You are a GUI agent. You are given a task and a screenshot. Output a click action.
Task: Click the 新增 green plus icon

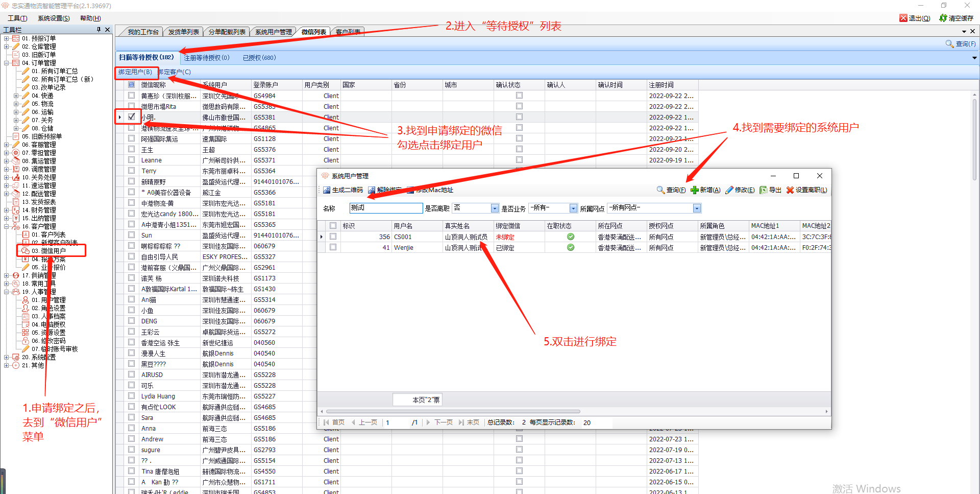pos(694,190)
